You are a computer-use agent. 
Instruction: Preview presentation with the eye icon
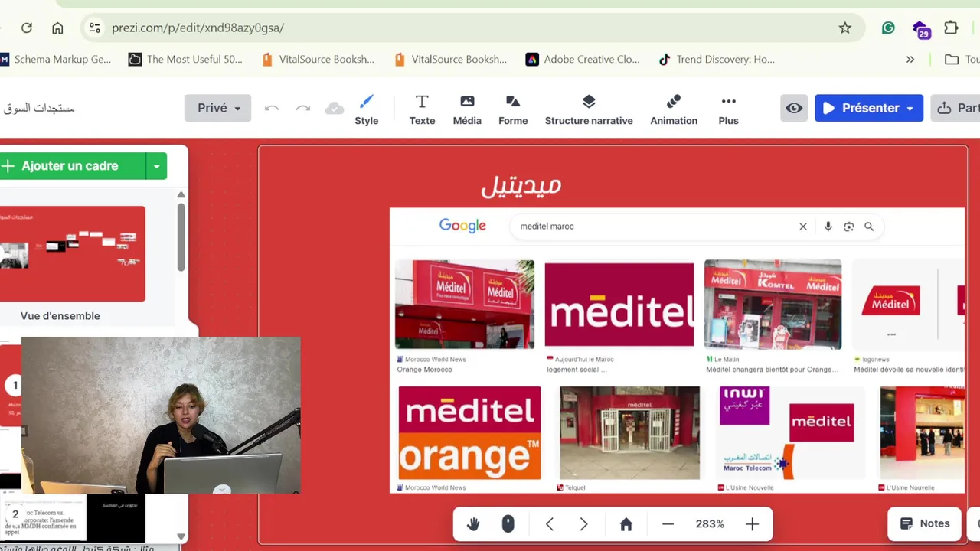(794, 108)
